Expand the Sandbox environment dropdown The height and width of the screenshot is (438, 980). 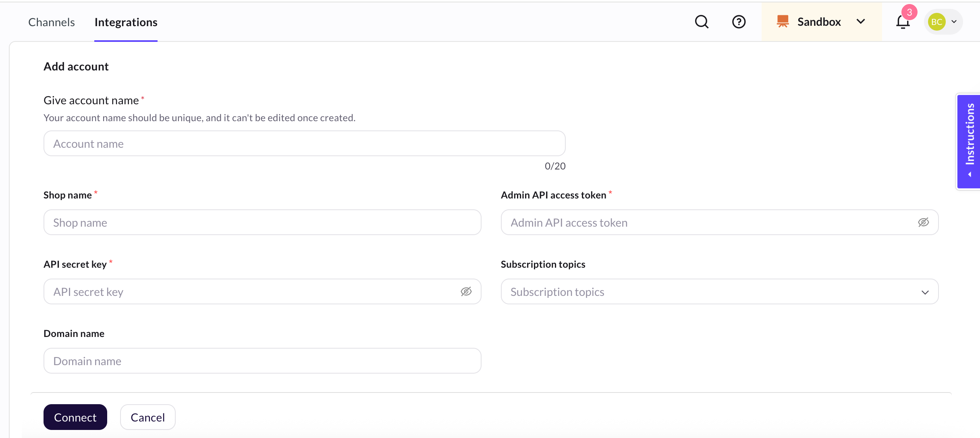click(x=861, y=22)
